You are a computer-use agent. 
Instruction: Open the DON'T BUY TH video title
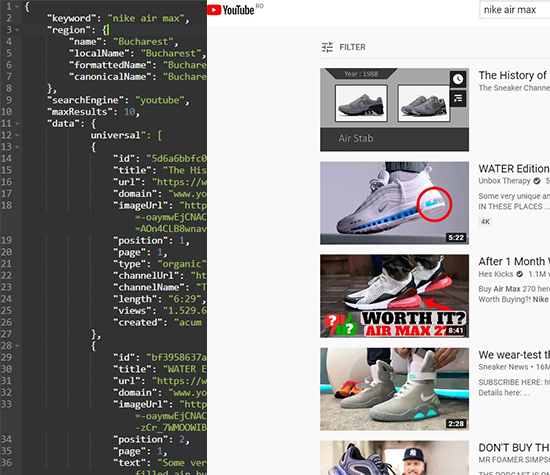tap(514, 448)
